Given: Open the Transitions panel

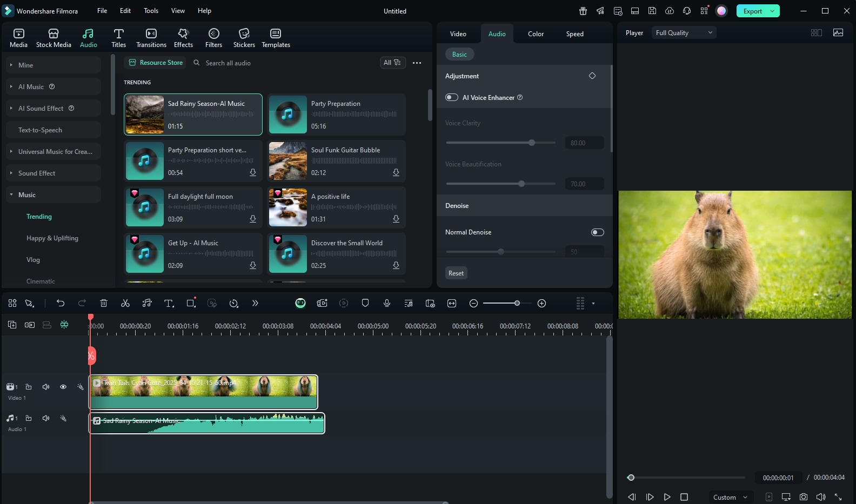Looking at the screenshot, I should click(151, 38).
